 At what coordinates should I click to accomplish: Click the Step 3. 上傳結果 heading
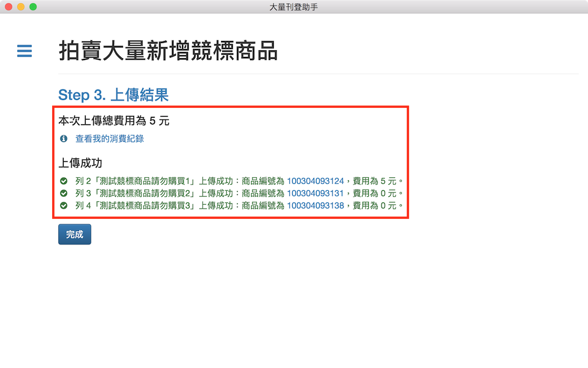point(113,94)
